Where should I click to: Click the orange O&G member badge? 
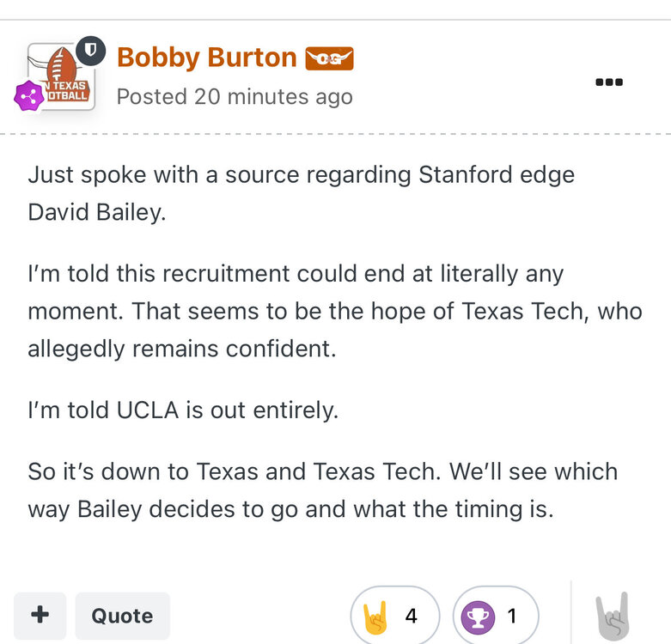coord(329,58)
